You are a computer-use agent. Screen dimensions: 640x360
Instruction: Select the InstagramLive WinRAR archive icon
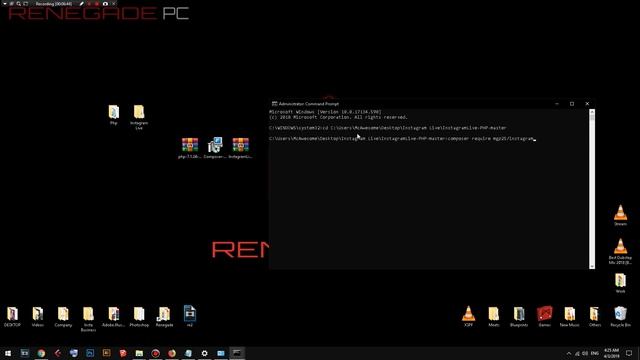(x=240, y=148)
